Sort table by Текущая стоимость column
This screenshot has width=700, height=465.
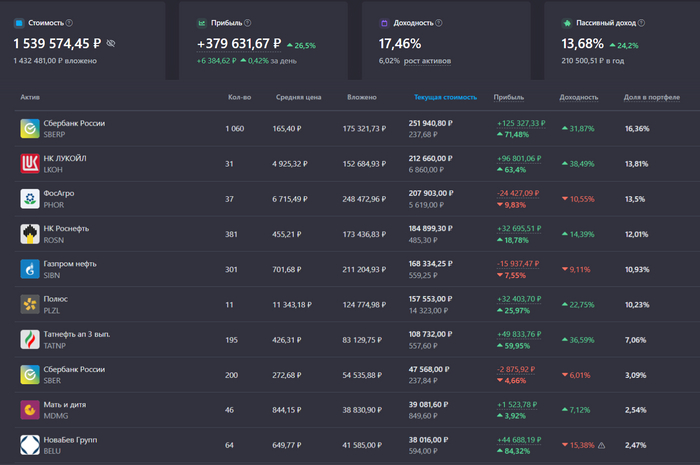click(448, 98)
